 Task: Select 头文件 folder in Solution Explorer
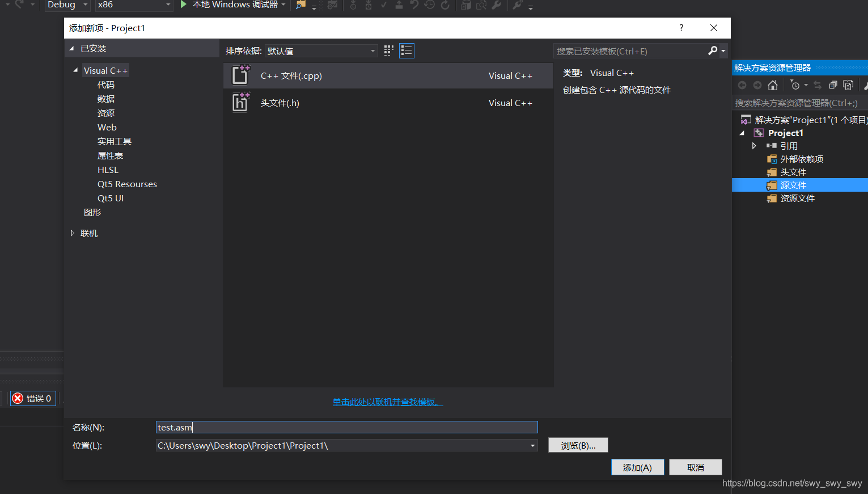[x=793, y=172]
